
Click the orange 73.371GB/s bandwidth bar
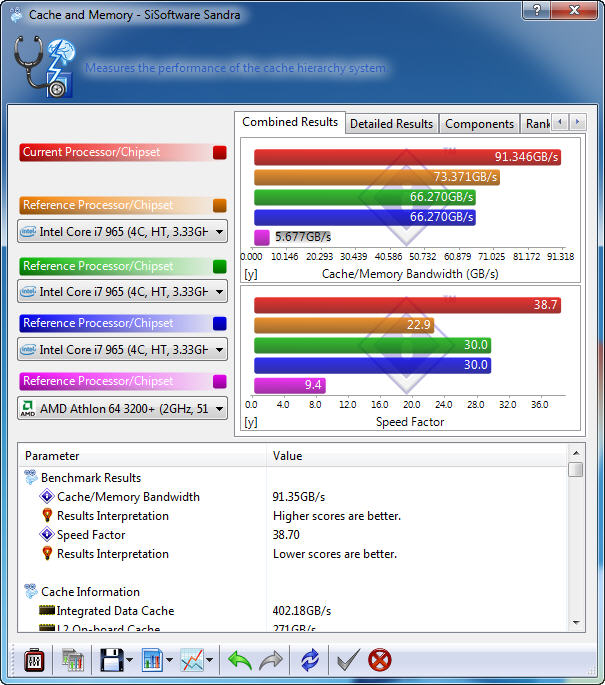[377, 177]
